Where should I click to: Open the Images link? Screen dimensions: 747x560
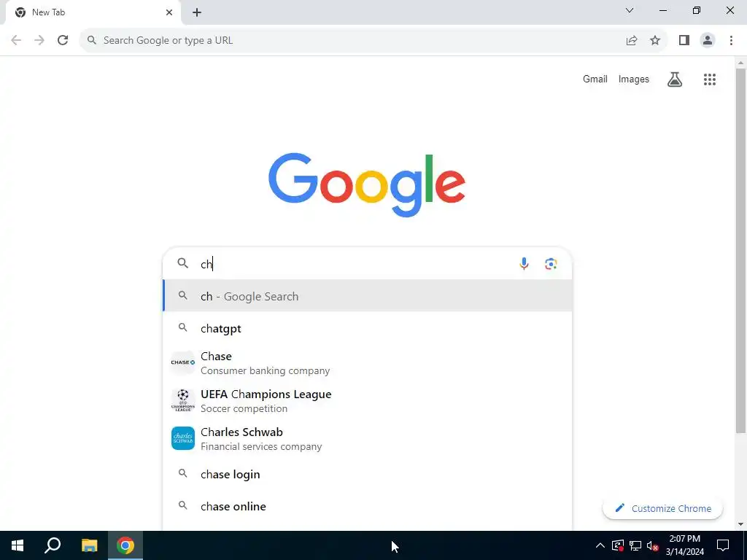click(634, 79)
